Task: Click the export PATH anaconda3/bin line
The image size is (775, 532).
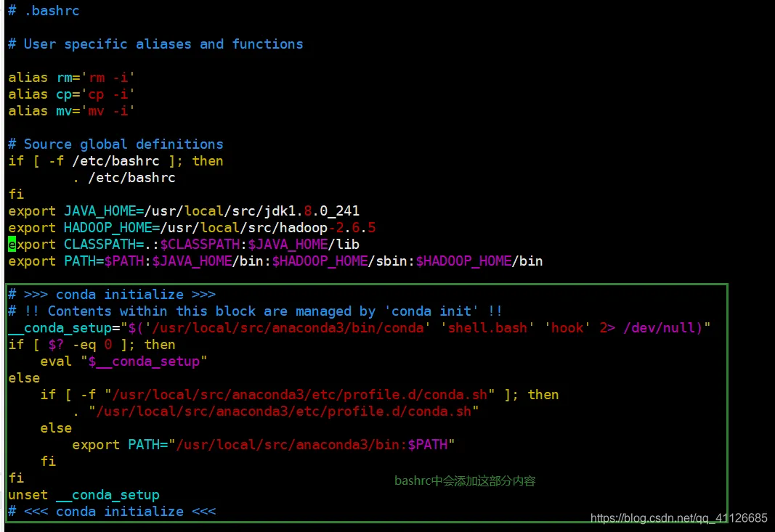Action: pyautogui.click(x=264, y=445)
